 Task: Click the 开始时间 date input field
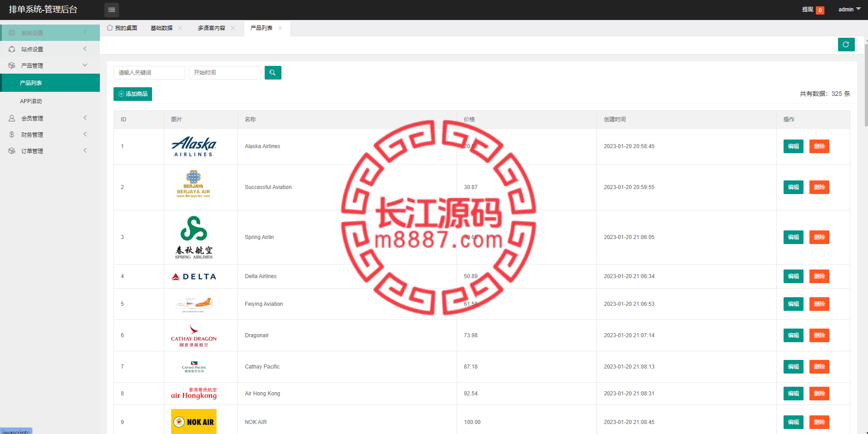(225, 73)
